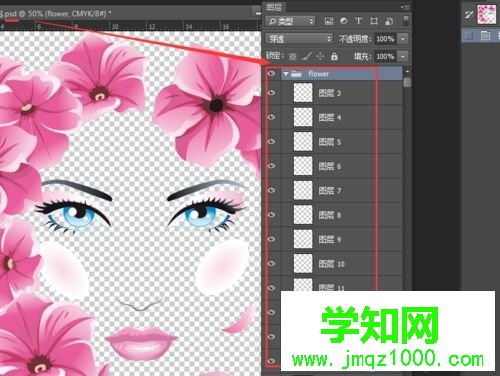Click the 图层 5 layer thumbnail
This screenshot has width=500, height=376.
click(303, 141)
